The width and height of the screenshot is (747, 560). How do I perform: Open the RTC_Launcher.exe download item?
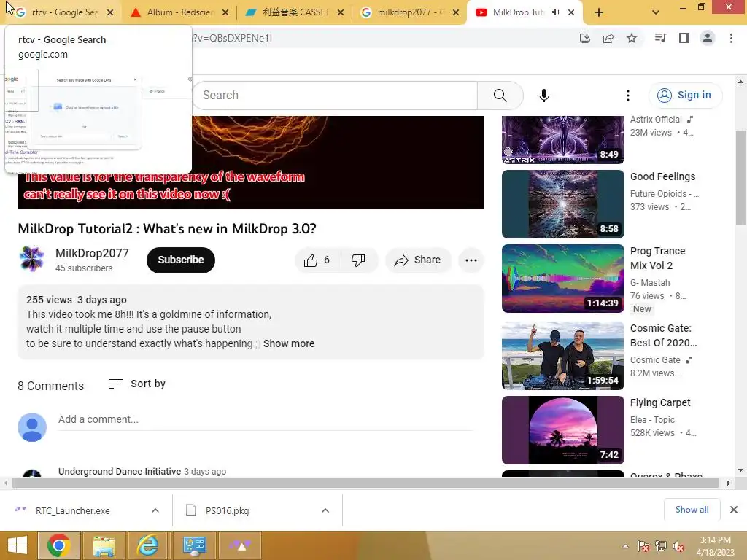pyautogui.click(x=73, y=510)
